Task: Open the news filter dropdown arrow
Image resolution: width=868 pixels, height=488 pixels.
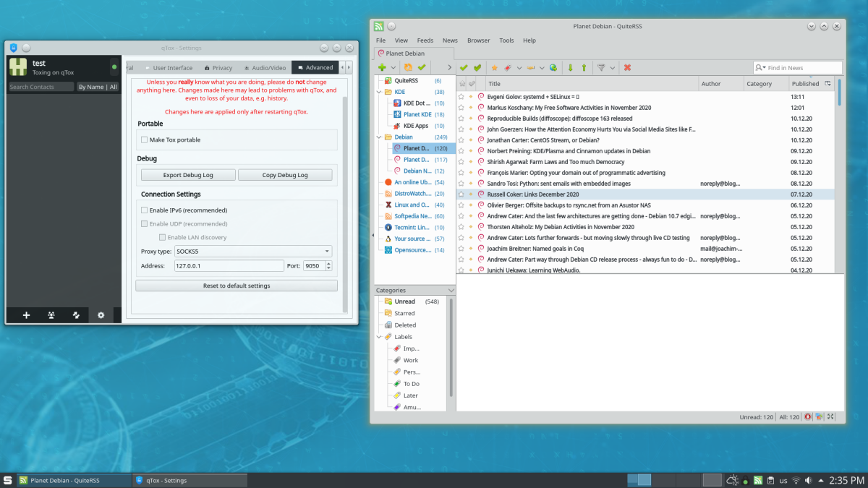Action: 613,68
